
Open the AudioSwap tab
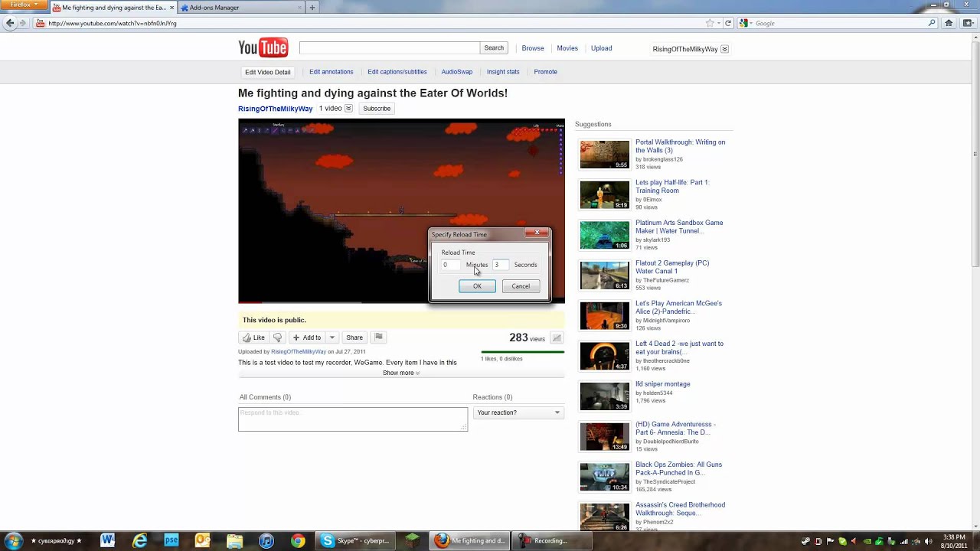pos(457,72)
